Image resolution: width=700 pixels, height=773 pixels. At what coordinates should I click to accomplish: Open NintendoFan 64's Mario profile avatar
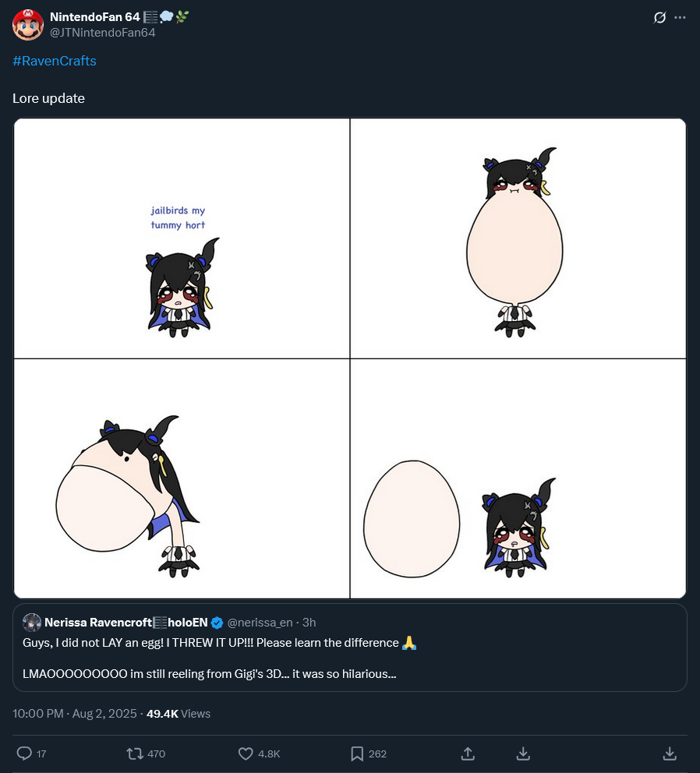point(27,24)
